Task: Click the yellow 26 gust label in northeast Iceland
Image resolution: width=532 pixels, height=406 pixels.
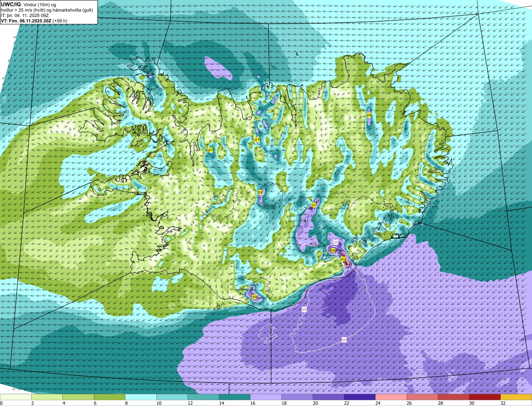Action: coord(369,115)
